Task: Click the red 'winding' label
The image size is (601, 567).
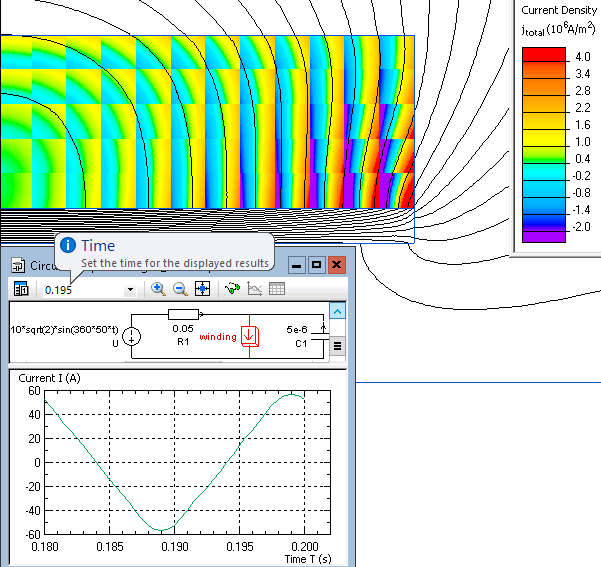Action: point(218,337)
